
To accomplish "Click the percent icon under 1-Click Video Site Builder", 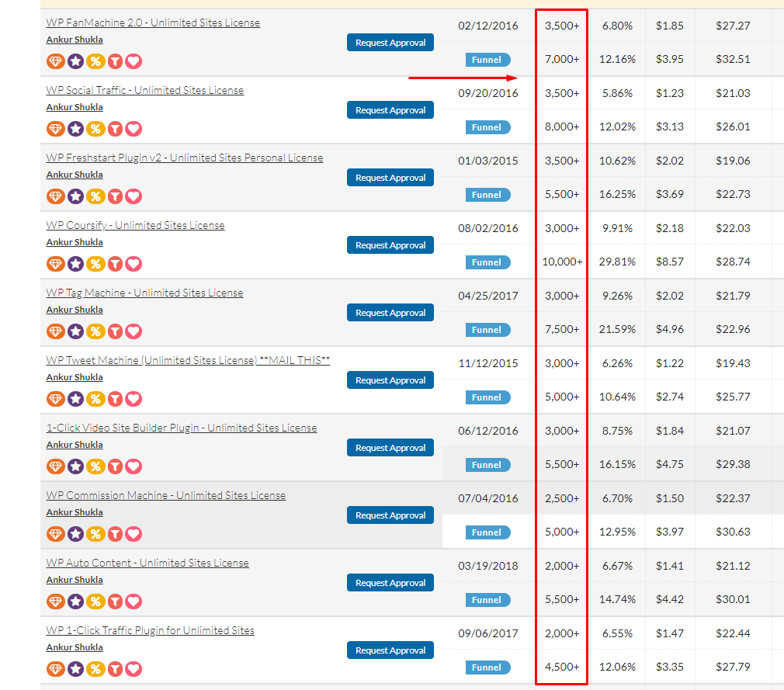I will tap(95, 466).
